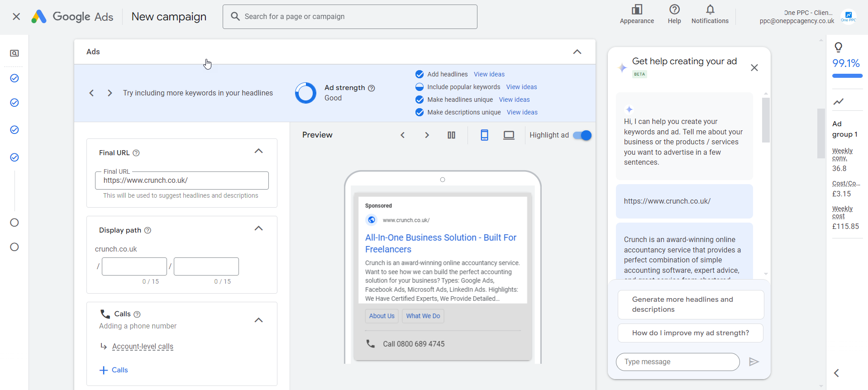
Task: Select Generate more headlines and descriptions
Action: [691, 304]
